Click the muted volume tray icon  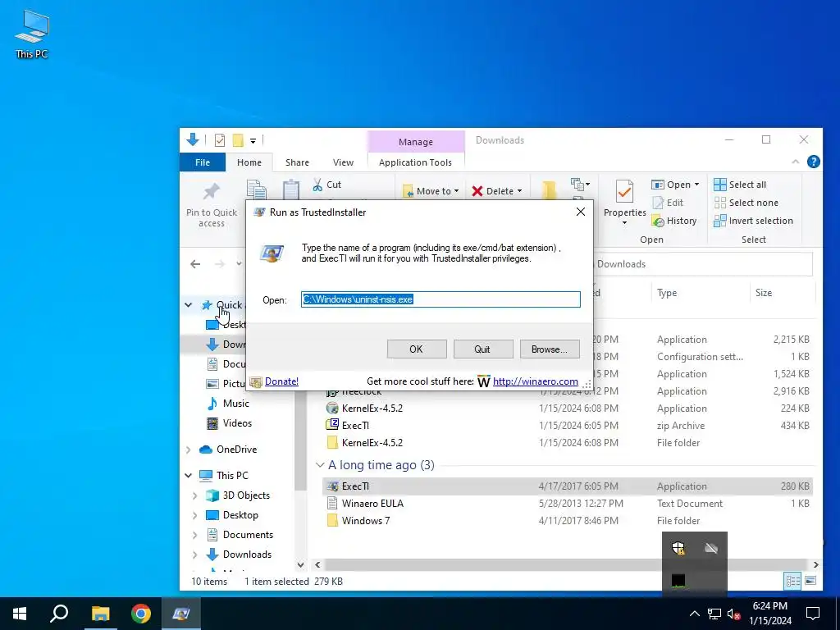733,614
